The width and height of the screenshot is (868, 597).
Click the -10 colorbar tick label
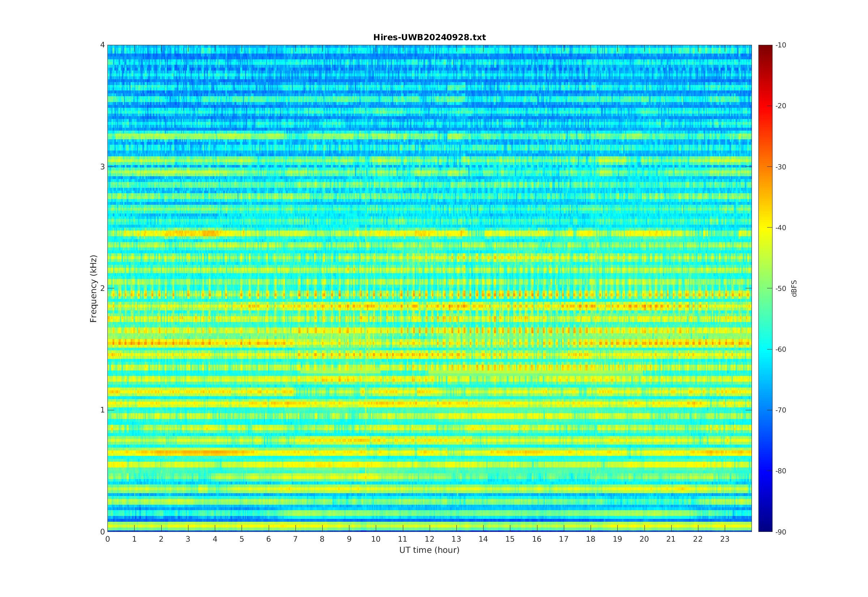pos(781,45)
